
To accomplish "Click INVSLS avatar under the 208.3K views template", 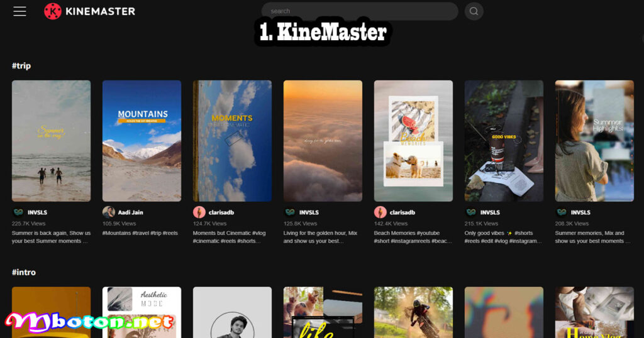I will click(562, 212).
